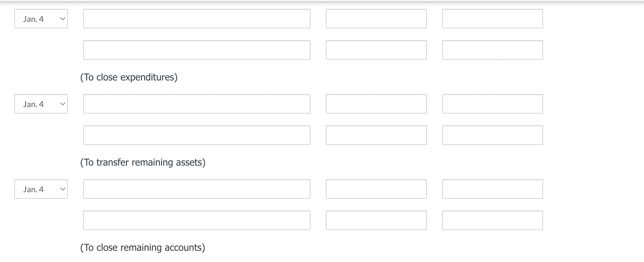The width and height of the screenshot is (644, 262).
Task: Click the debit account field for transferring assets
Action: pos(196,104)
